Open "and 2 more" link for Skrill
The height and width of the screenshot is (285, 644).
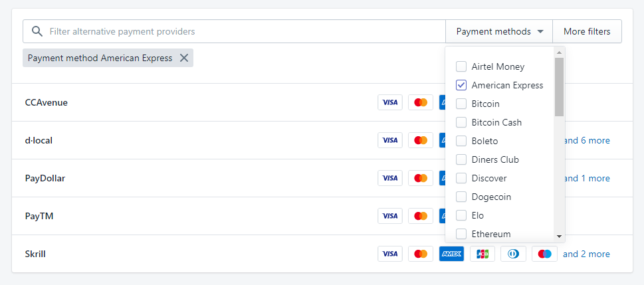pyautogui.click(x=586, y=254)
